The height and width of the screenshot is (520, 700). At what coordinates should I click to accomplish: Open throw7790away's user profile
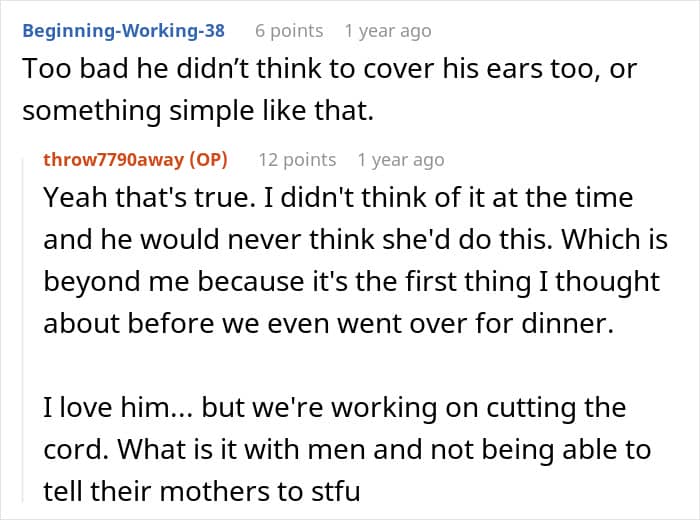tap(114, 160)
